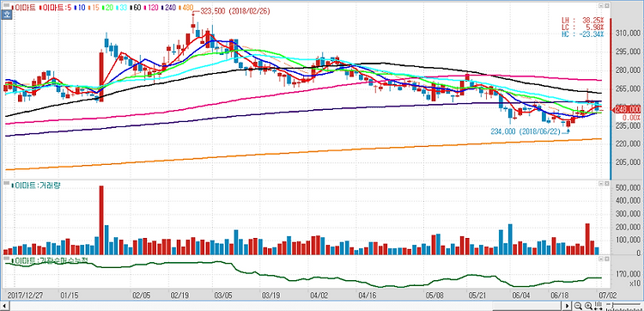Click the 323,500 (2018/02/26) high annotation
Image resolution: width=644 pixels, height=311 pixels.
234,12
